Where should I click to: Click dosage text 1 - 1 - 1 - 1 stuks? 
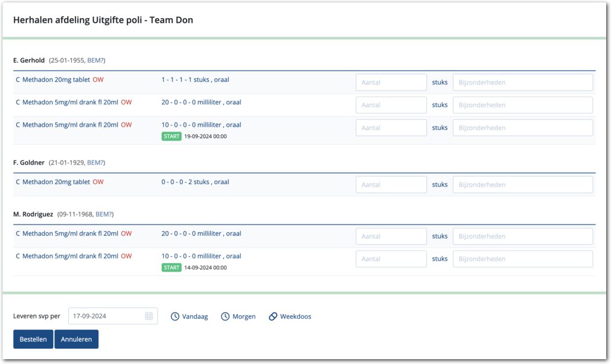[x=194, y=80]
